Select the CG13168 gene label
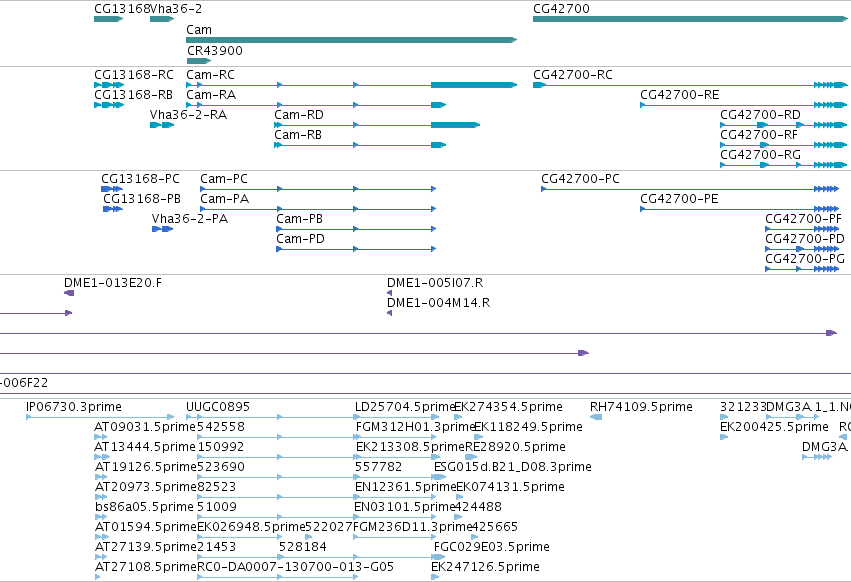This screenshot has width=851, height=582. pos(122,9)
